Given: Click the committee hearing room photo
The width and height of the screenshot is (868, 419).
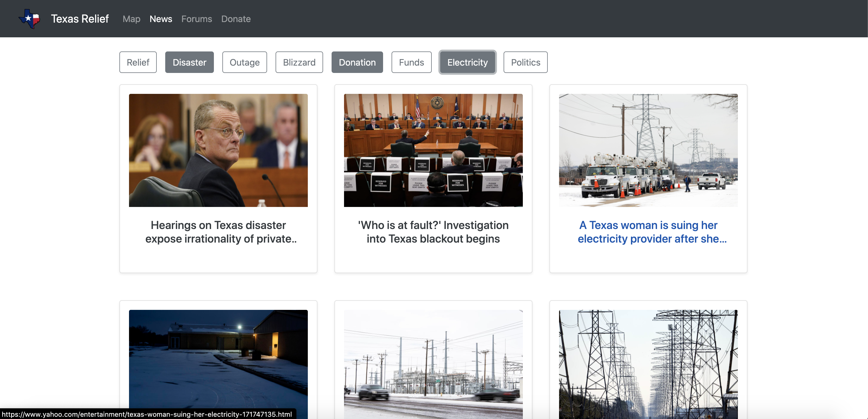Looking at the screenshot, I should [x=433, y=150].
